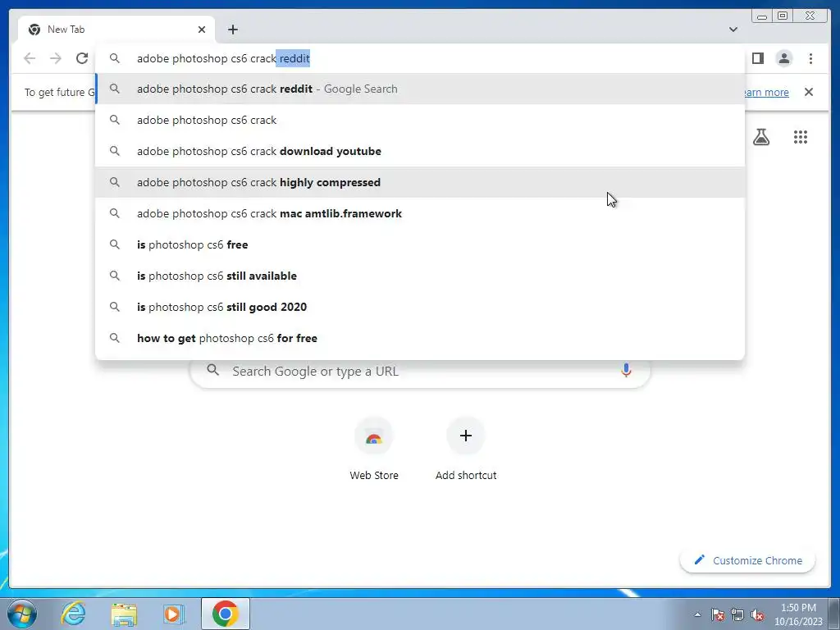Open the network tray icon

[x=737, y=614]
